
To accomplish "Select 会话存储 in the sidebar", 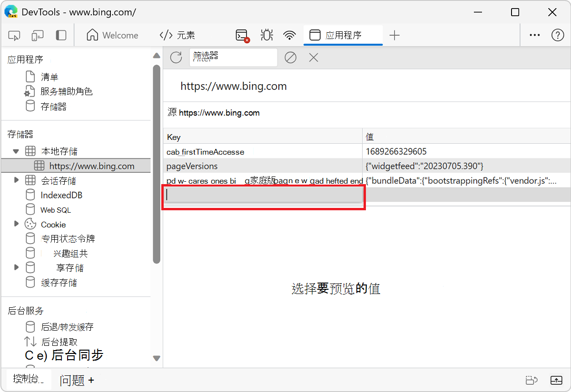I will [58, 181].
